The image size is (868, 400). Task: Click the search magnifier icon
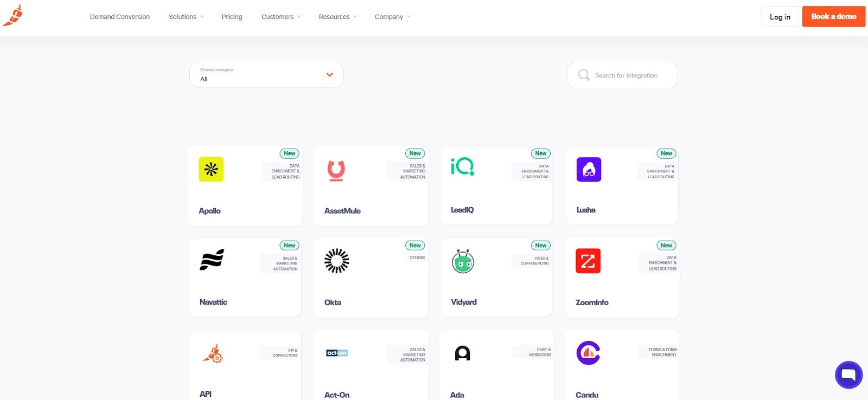pyautogui.click(x=584, y=75)
